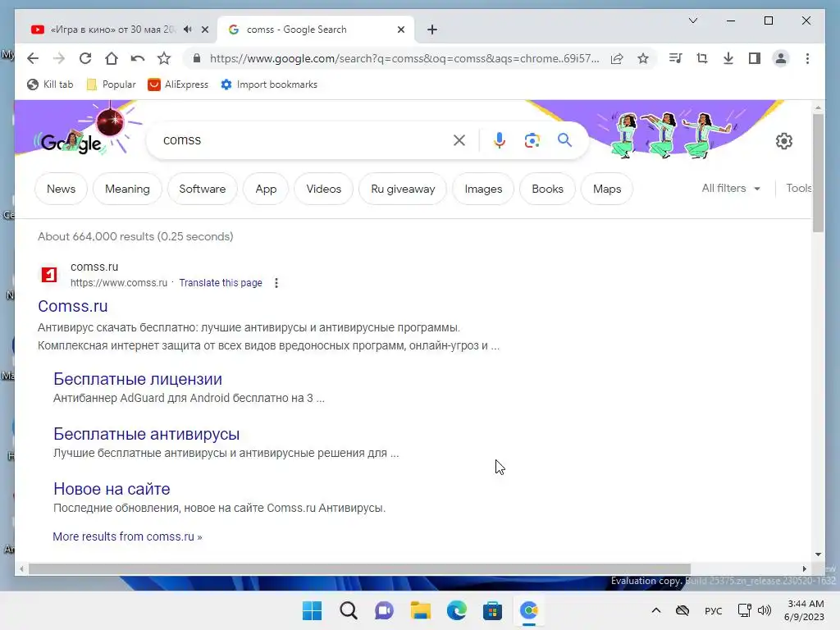Screen dimensions: 840x630
Task: Click the address bar URL
Action: [x=404, y=58]
